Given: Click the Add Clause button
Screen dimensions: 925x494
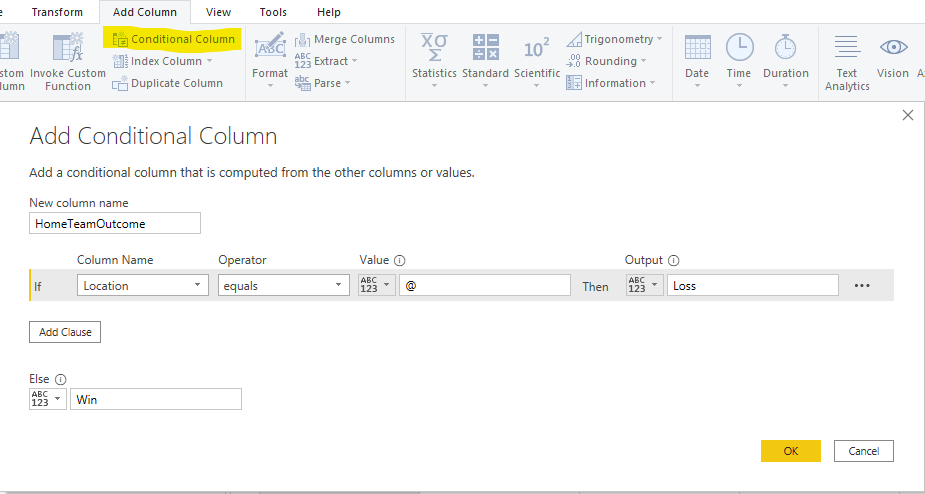Looking at the screenshot, I should tap(65, 332).
